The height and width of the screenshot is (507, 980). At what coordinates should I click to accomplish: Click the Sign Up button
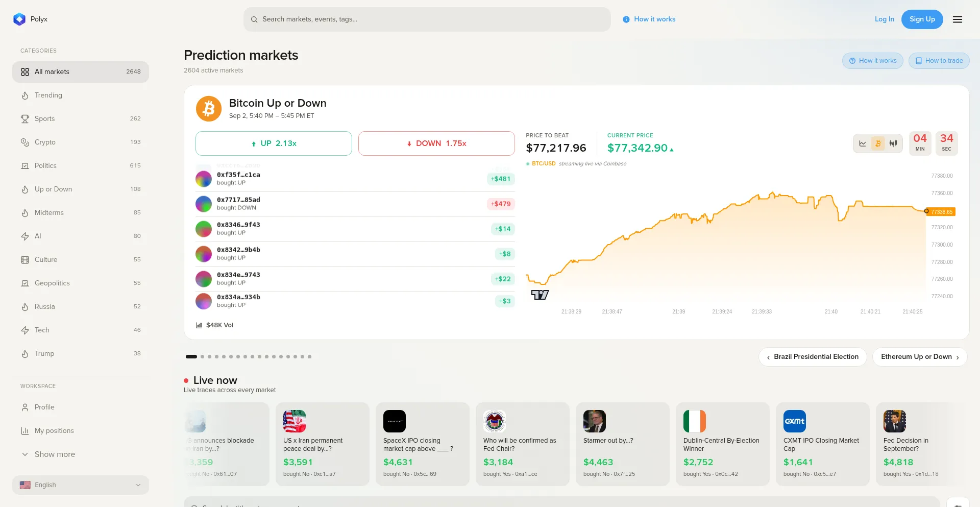click(922, 19)
